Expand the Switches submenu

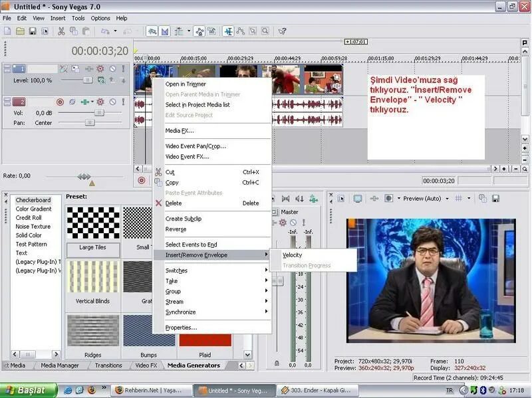[212, 270]
